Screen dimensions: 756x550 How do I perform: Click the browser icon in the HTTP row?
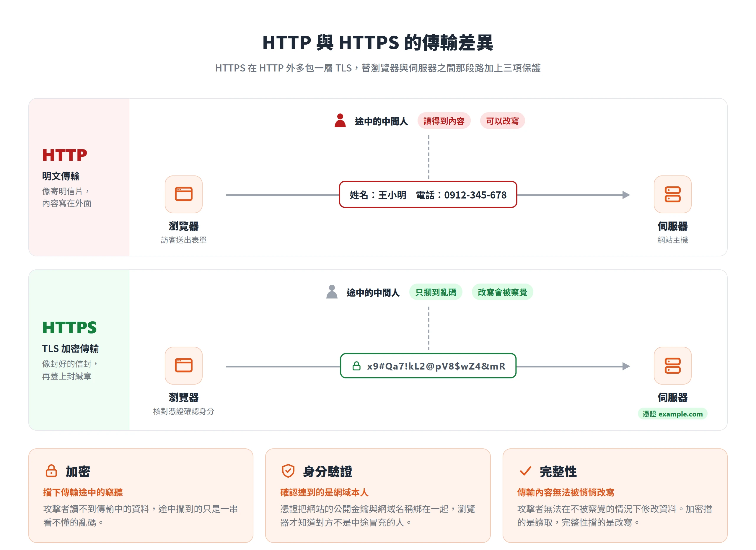tap(184, 194)
